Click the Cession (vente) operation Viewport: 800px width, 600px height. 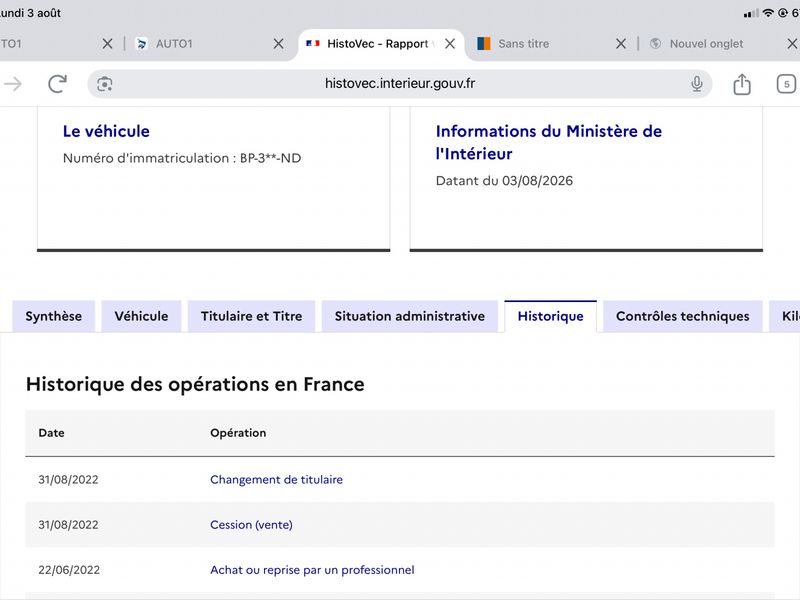click(252, 525)
